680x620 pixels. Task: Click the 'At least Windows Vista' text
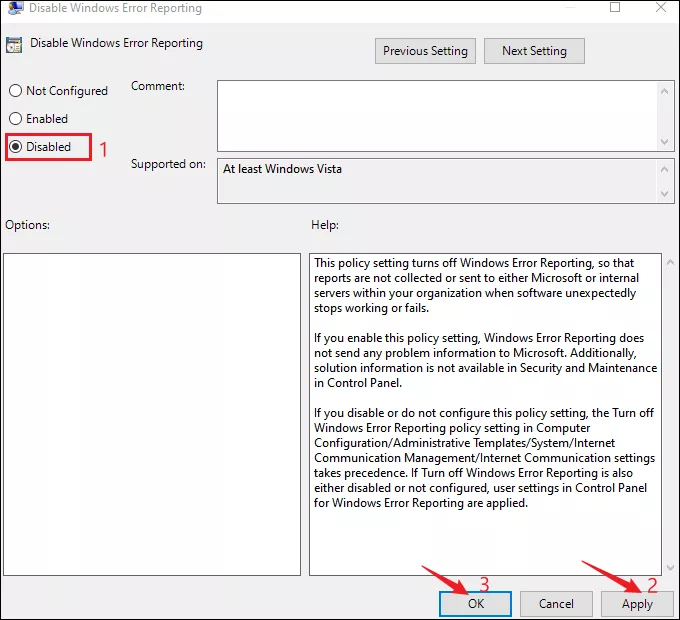coord(282,169)
